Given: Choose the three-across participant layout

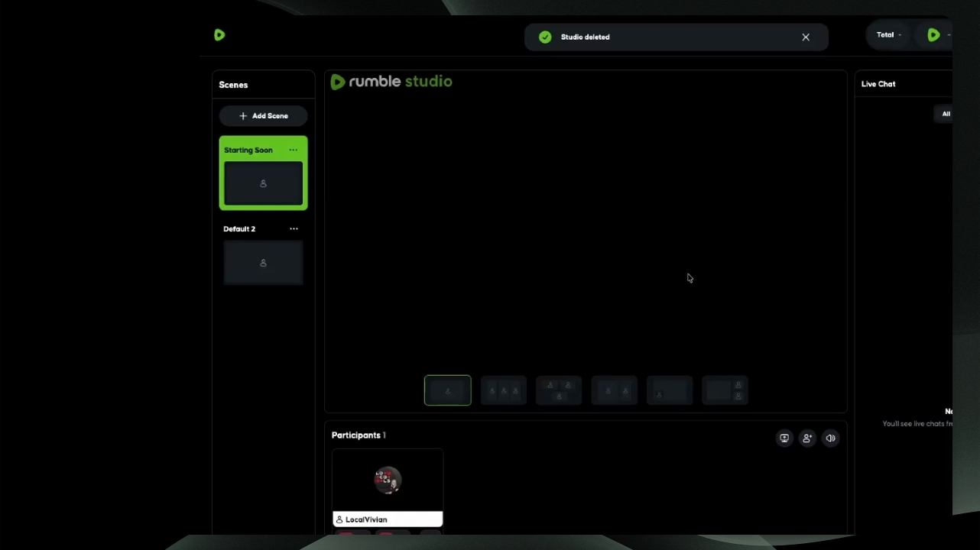Looking at the screenshot, I should point(503,390).
